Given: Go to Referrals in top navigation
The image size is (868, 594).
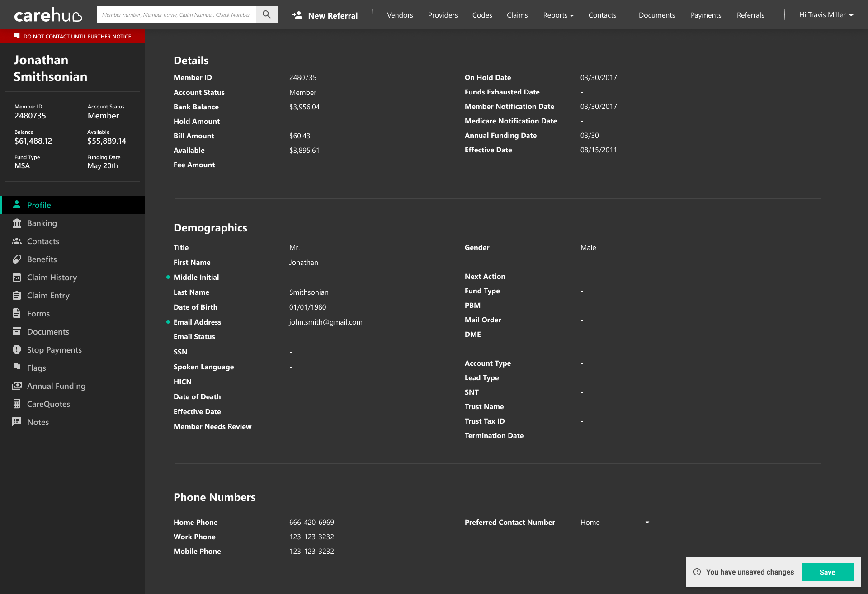Looking at the screenshot, I should [750, 15].
